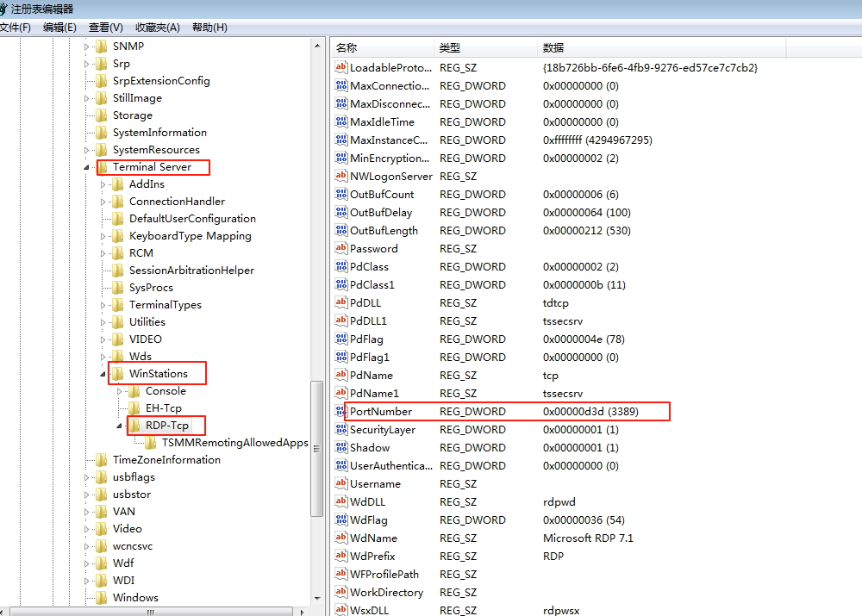This screenshot has width=862, height=616.
Task: Click the WdName string value icon
Action: (x=340, y=538)
